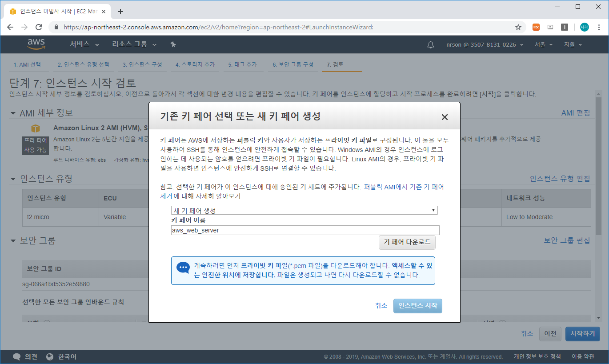Image resolution: width=609 pixels, height=364 pixels.
Task: Go to step 3. 인스턴스 구성
Action: (142, 65)
